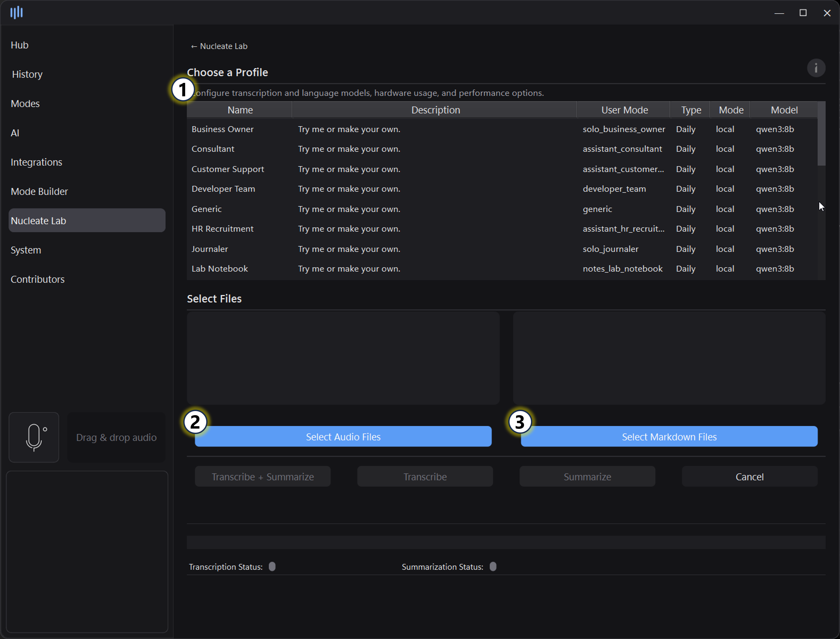Viewport: 840px width, 639px height.
Task: Click the Transcription Status indicator
Action: click(x=272, y=566)
